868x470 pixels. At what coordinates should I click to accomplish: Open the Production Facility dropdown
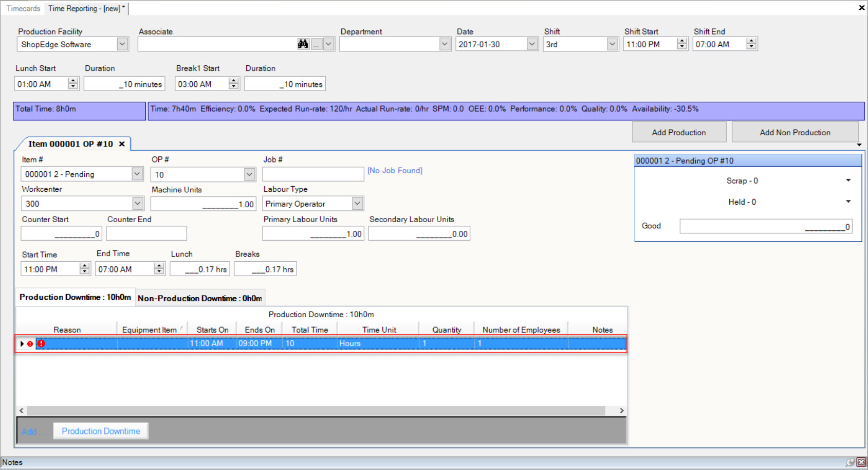pyautogui.click(x=122, y=44)
